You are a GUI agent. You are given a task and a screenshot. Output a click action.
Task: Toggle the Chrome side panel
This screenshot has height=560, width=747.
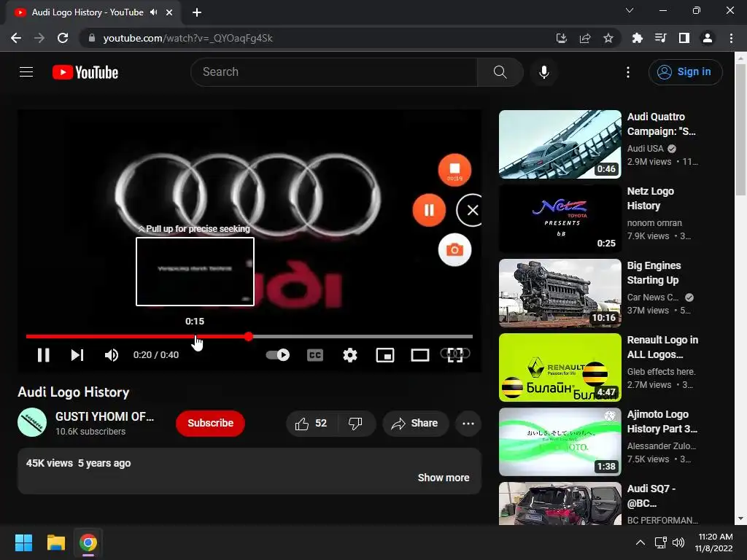(x=684, y=38)
